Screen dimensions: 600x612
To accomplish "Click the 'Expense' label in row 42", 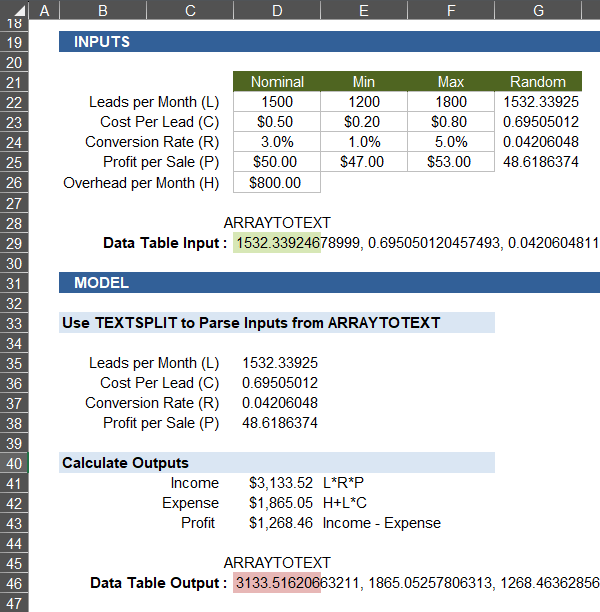I will click(x=190, y=503).
